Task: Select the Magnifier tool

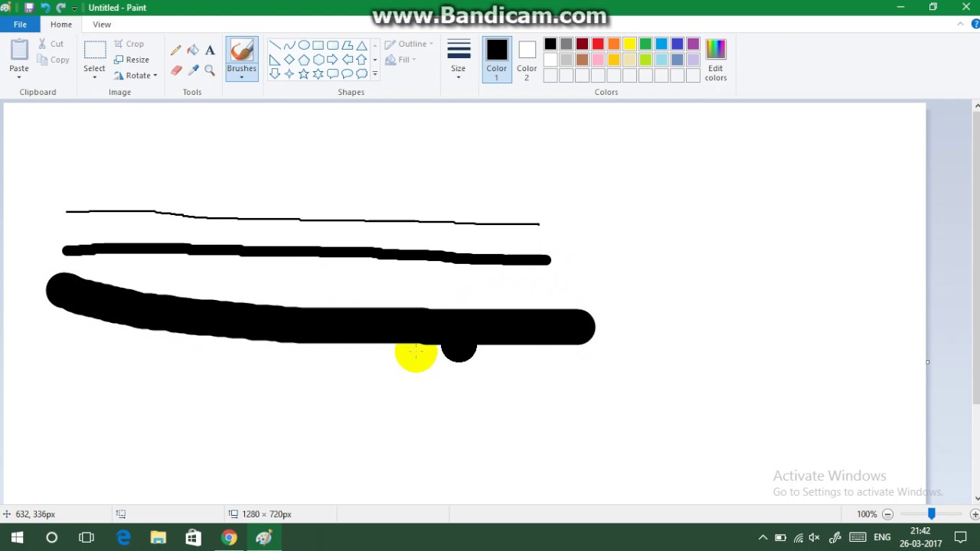Action: (210, 70)
